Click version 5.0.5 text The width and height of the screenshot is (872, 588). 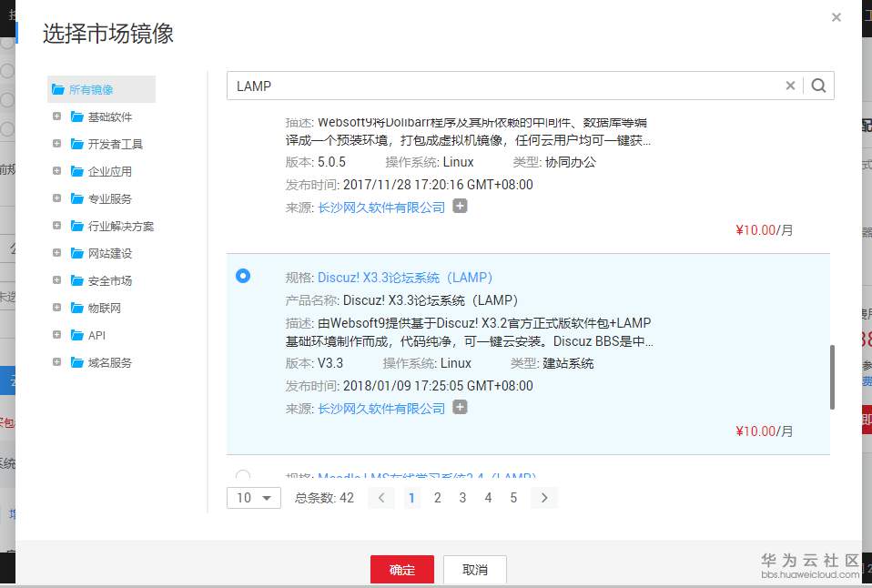(x=331, y=162)
